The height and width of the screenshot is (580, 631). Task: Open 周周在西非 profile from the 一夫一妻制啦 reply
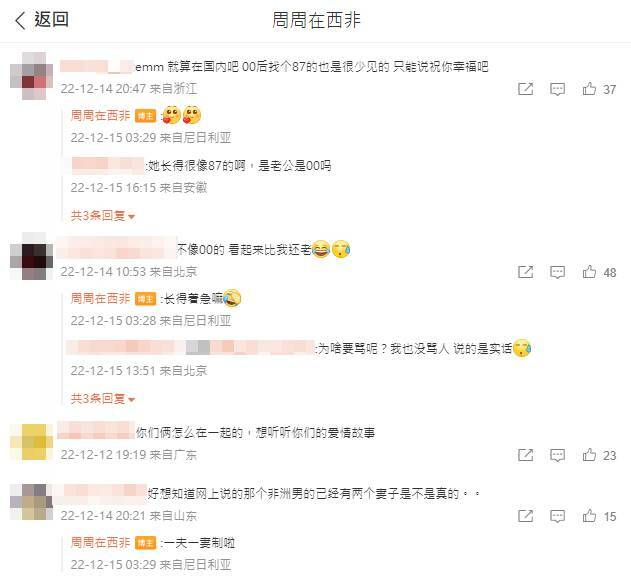click(100, 542)
